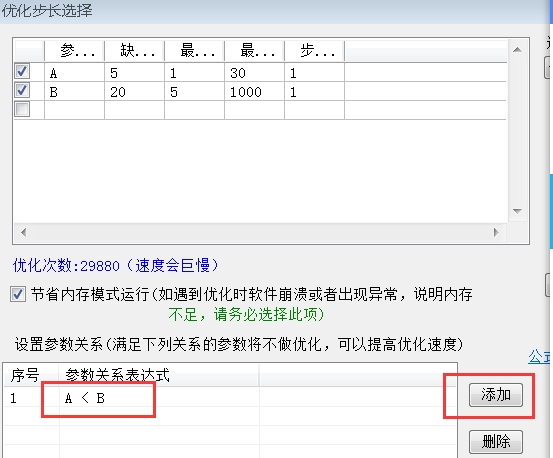Select the default value 20 cell for B
The height and width of the screenshot is (458, 553).
(x=134, y=92)
